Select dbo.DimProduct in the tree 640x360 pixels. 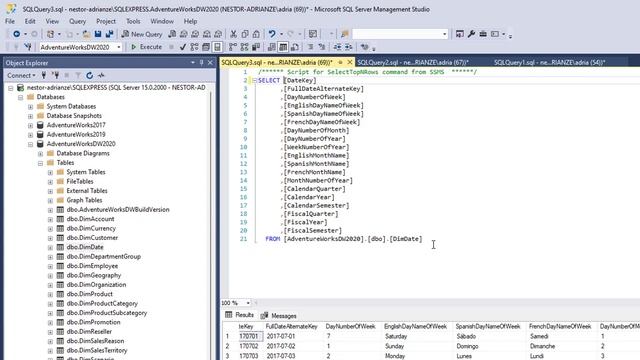tap(89, 294)
